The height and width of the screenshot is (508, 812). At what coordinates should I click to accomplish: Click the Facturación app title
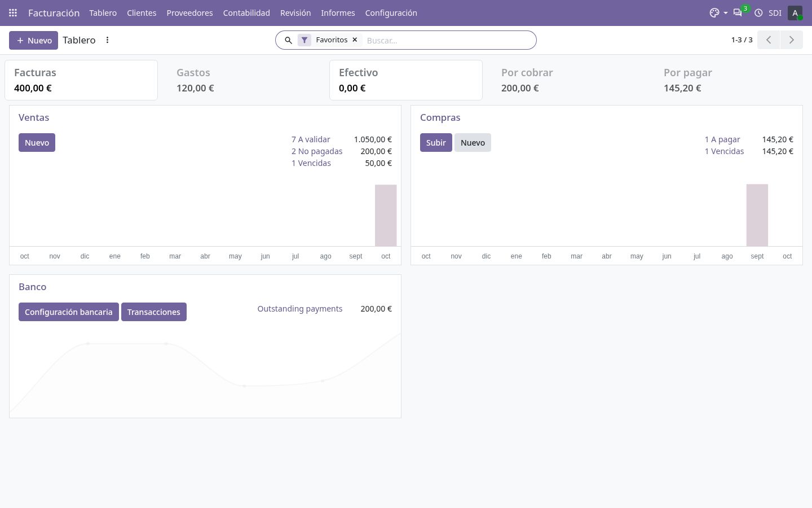tap(54, 12)
